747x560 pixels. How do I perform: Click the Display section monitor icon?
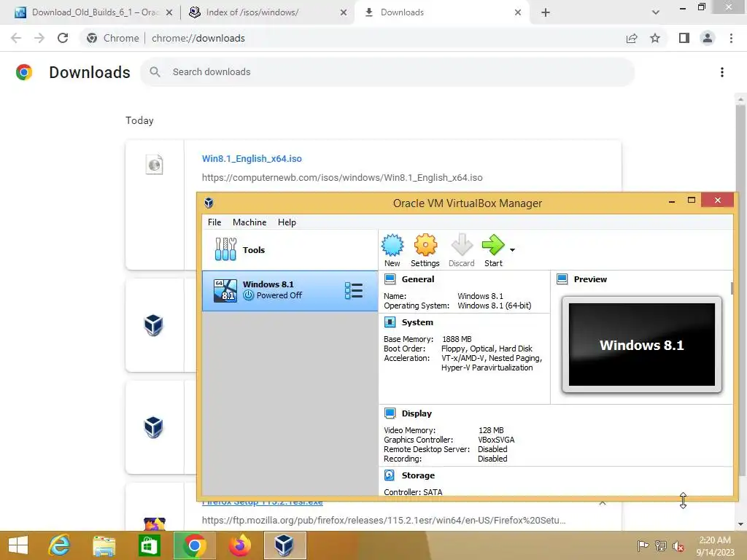(x=390, y=413)
